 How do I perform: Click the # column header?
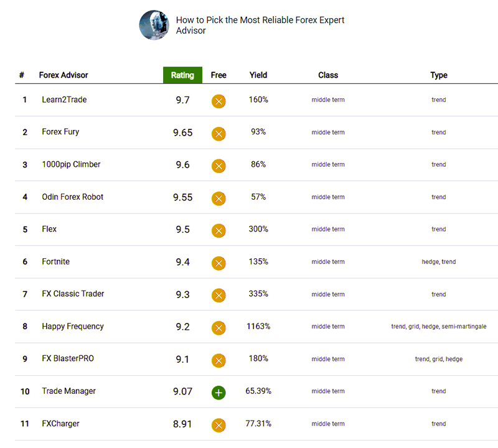[22, 75]
